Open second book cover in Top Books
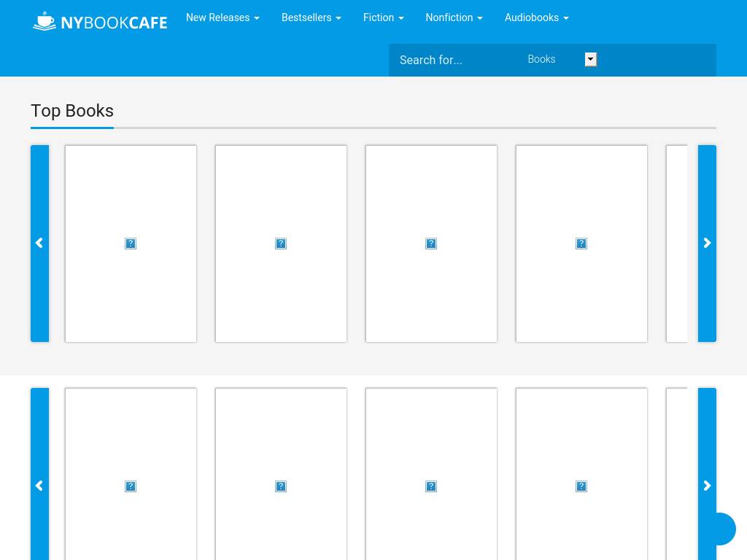The height and width of the screenshot is (560, 747). pyautogui.click(x=281, y=244)
